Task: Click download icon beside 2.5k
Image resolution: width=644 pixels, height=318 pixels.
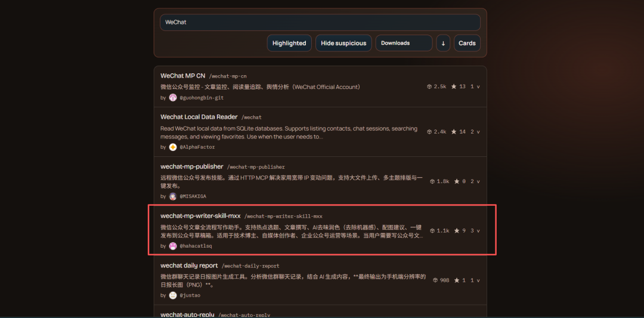Action: [429, 87]
